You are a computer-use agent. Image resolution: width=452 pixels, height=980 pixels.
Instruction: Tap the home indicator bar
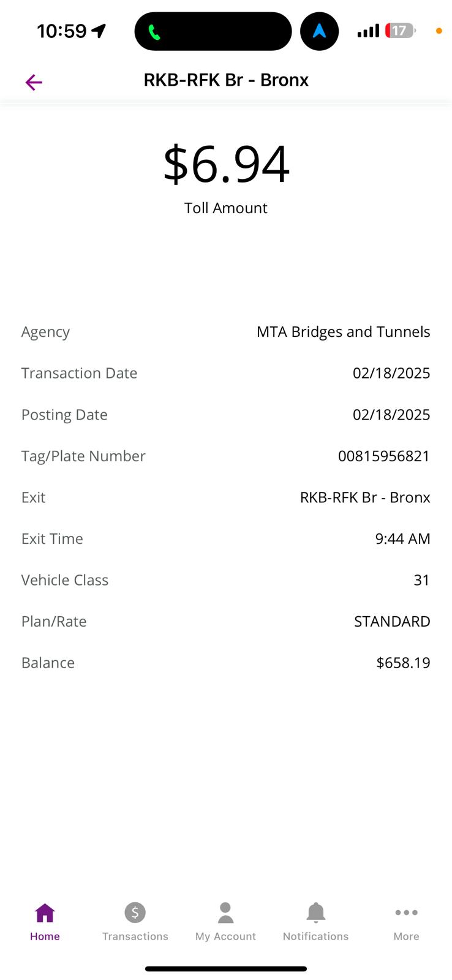(226, 969)
